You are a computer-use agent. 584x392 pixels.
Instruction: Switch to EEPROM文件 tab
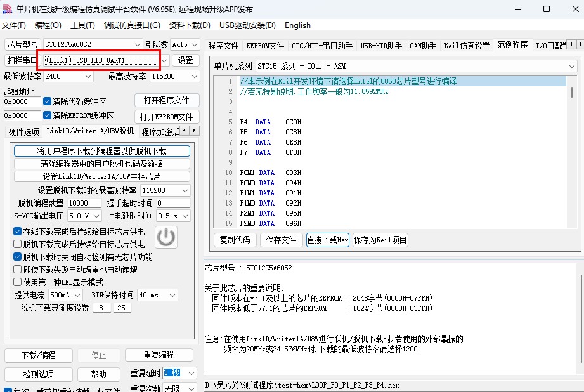(265, 46)
